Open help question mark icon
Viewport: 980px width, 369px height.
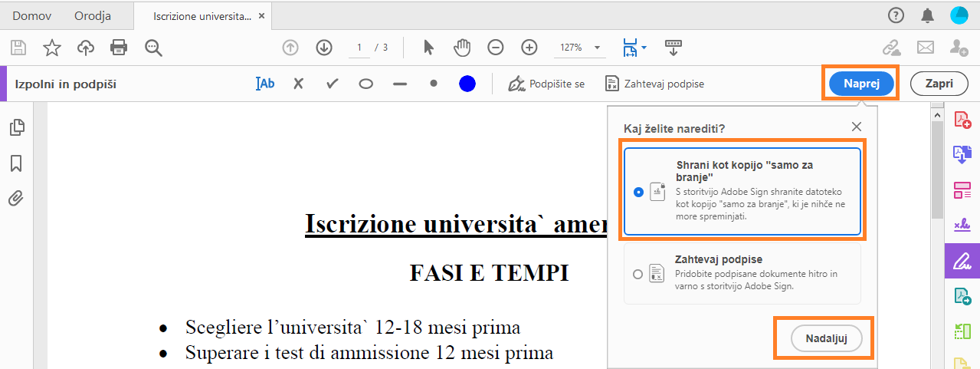click(x=896, y=15)
